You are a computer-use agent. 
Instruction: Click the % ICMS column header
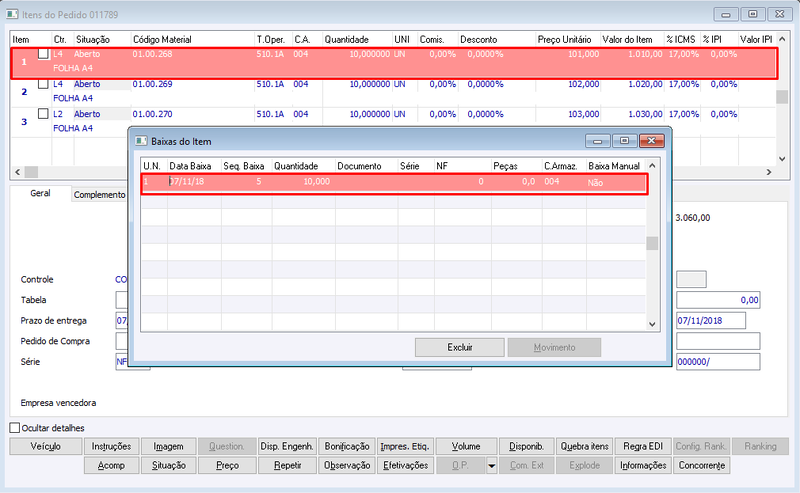click(682, 39)
